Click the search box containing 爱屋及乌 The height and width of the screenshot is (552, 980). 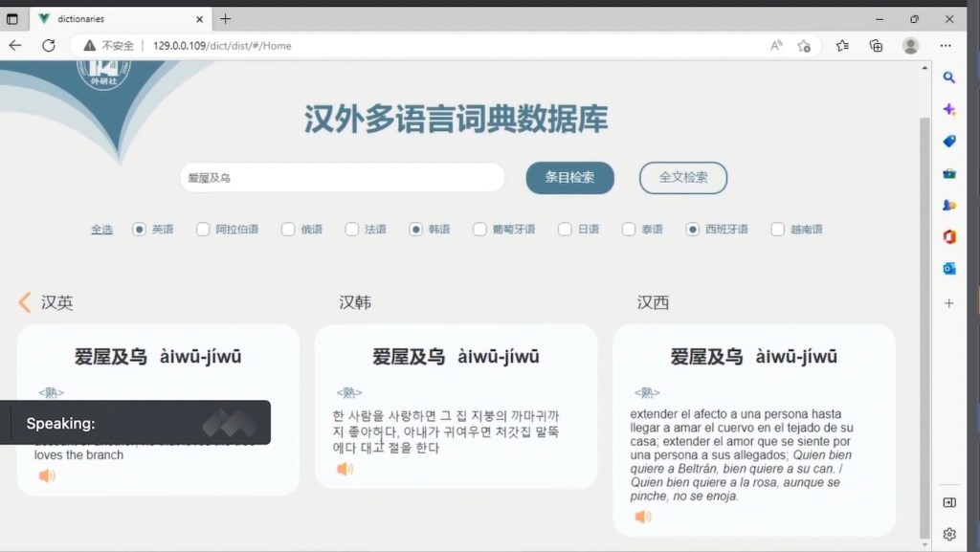[342, 177]
